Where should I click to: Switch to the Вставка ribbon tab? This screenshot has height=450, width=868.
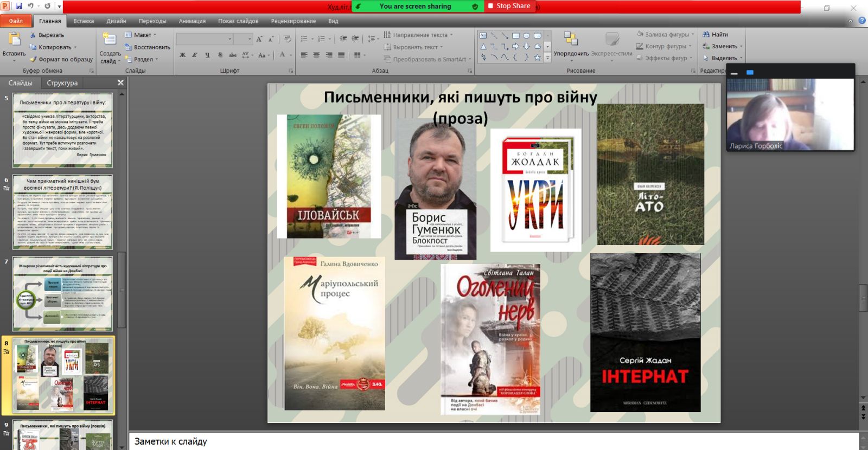84,21
